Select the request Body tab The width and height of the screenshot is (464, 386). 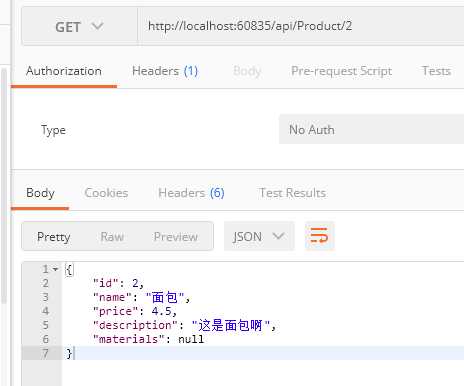pyautogui.click(x=247, y=71)
